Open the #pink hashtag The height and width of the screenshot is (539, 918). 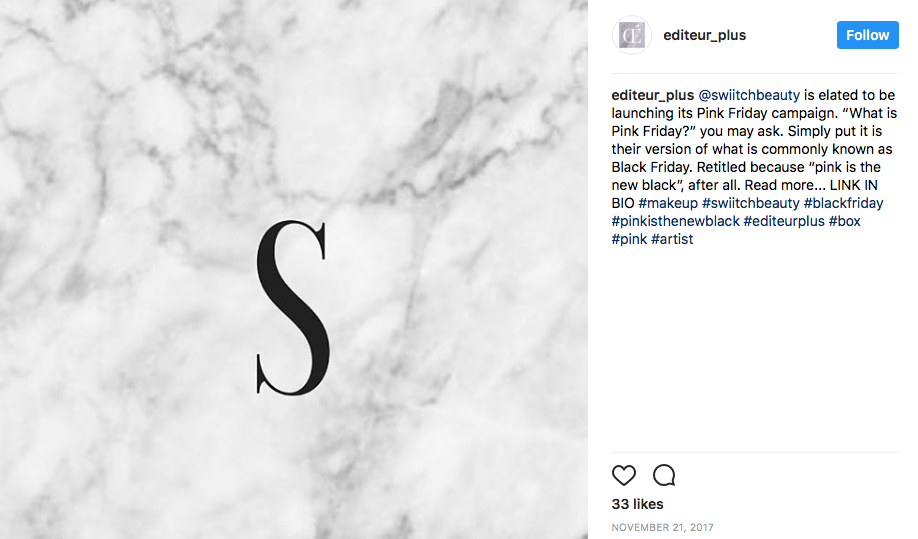[629, 239]
